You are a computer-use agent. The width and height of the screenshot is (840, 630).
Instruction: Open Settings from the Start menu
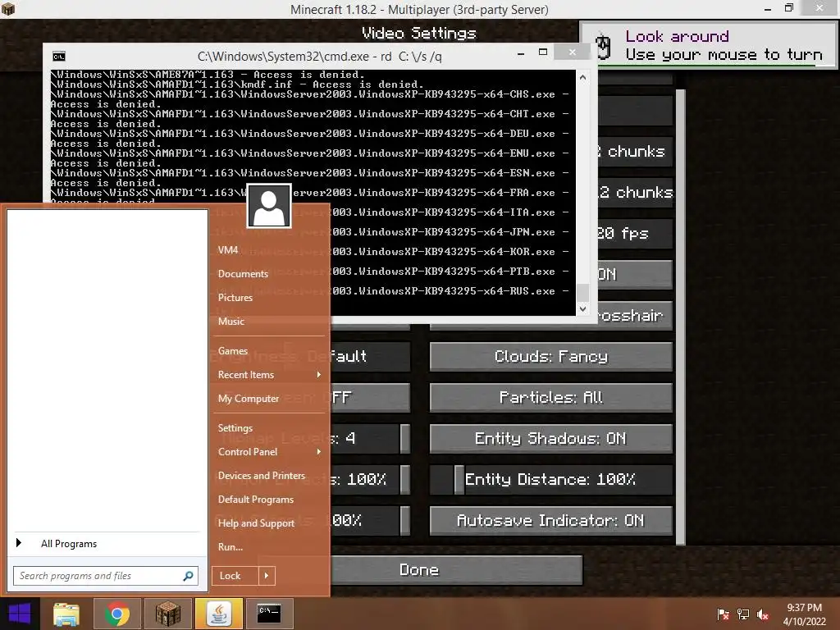point(235,428)
